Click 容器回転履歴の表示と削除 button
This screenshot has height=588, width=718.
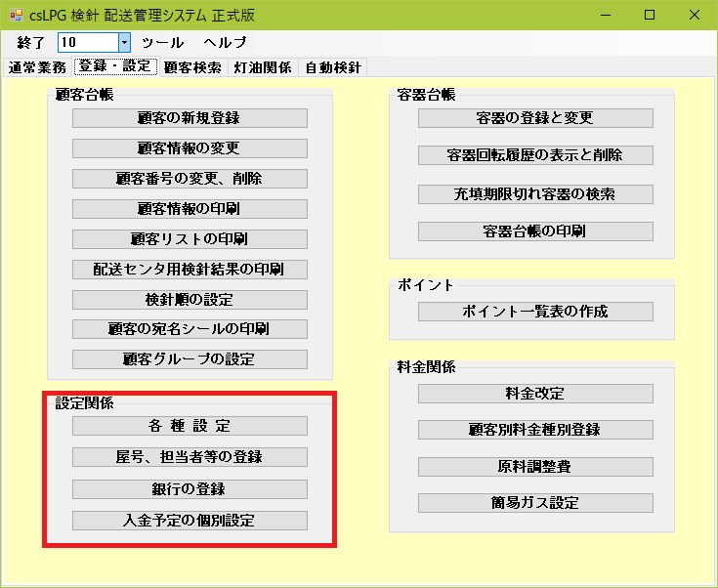click(x=535, y=155)
